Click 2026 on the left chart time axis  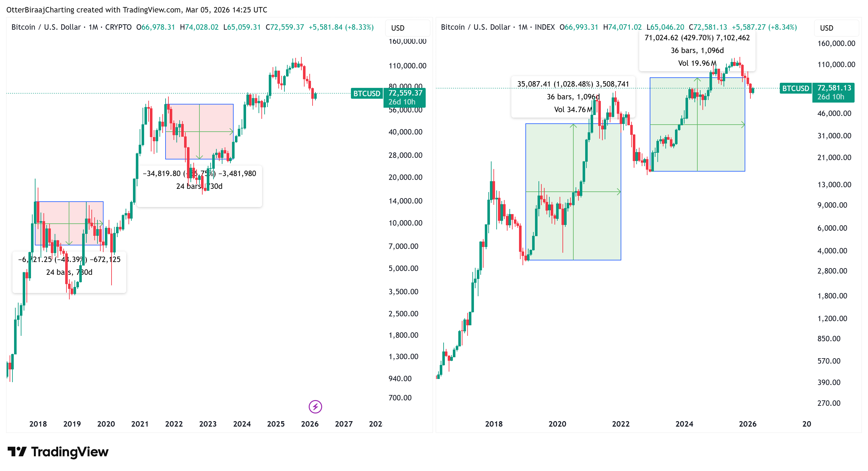point(310,424)
